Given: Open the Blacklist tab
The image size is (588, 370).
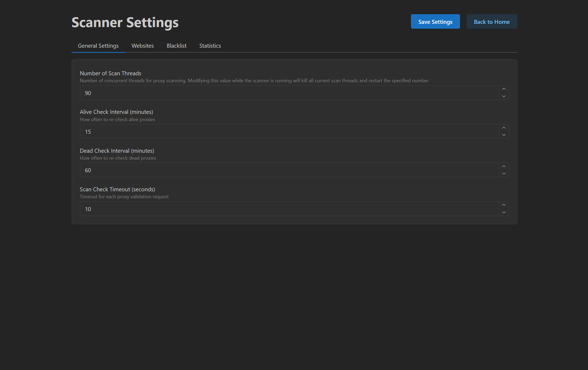Looking at the screenshot, I should pos(176,46).
